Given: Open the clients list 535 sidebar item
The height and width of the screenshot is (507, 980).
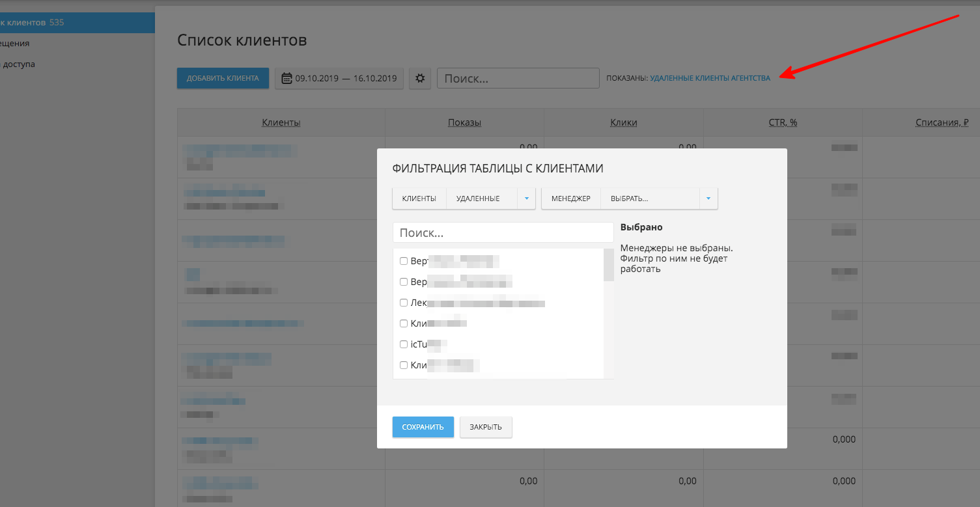Looking at the screenshot, I should click(77, 23).
